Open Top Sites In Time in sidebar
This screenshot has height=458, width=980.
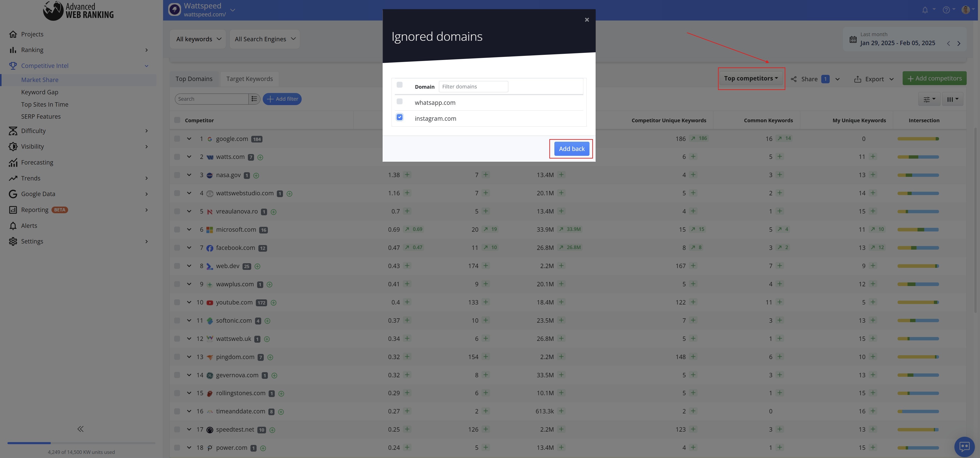point(45,104)
